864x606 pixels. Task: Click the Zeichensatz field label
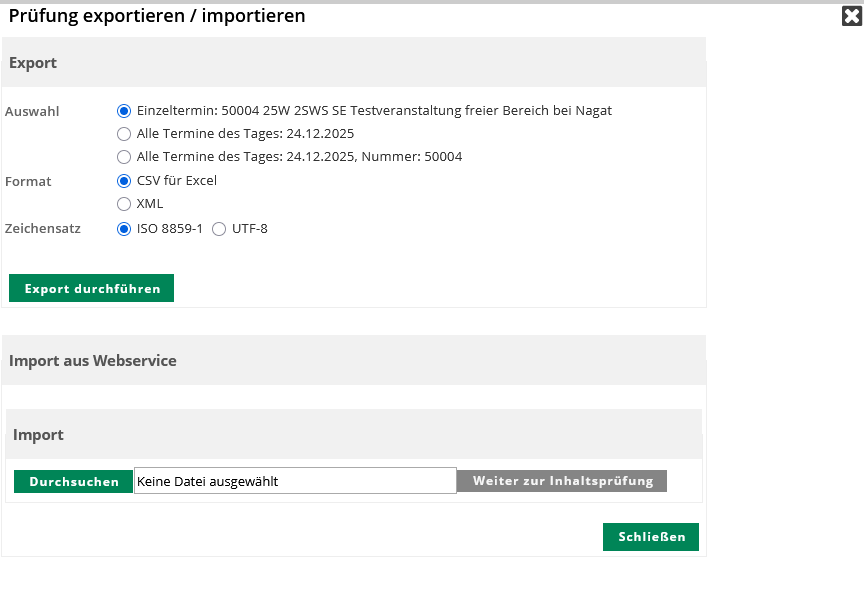[x=43, y=229]
